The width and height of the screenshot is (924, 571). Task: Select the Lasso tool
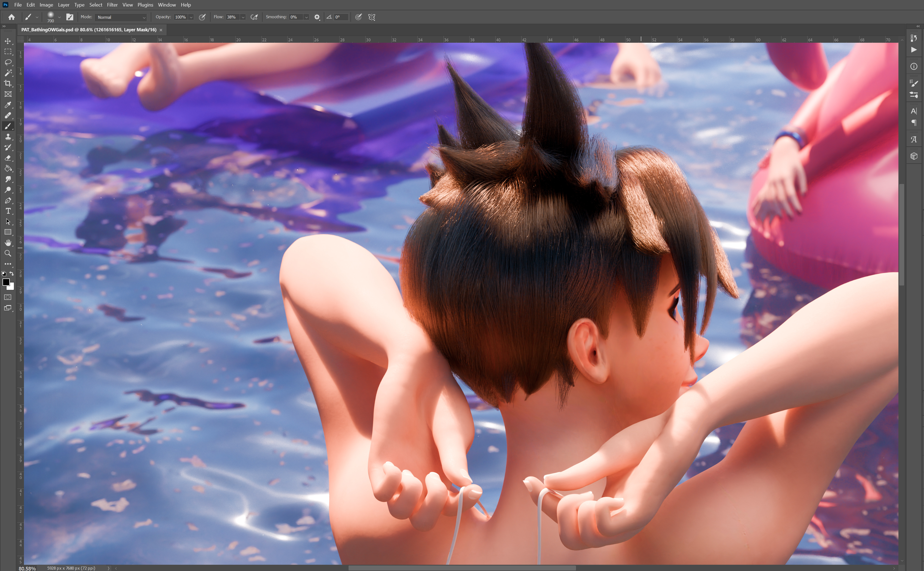(8, 62)
